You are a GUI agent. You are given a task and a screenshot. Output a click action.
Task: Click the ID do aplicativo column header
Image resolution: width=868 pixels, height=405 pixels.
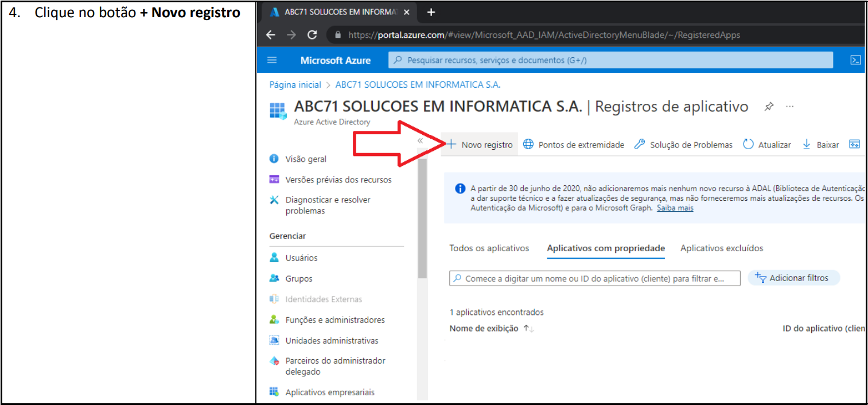tap(823, 329)
